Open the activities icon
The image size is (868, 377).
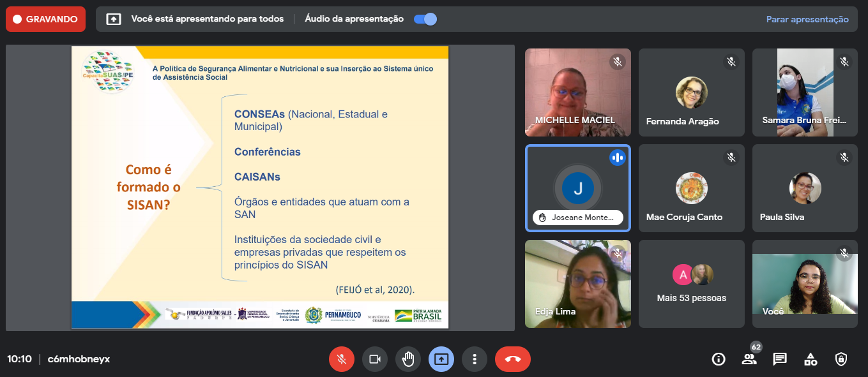(x=811, y=359)
